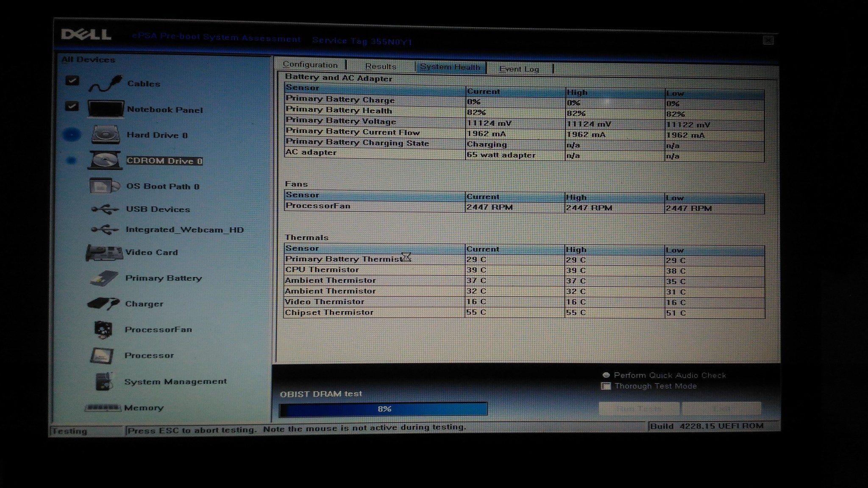Image resolution: width=868 pixels, height=488 pixels.
Task: Open the Results tab
Action: tap(381, 67)
